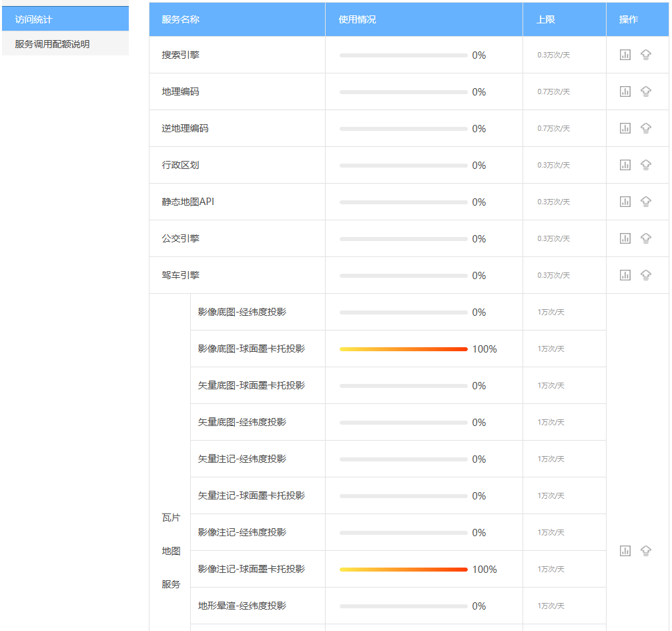Click the 搜索引擎 usage progress bar

[x=403, y=55]
